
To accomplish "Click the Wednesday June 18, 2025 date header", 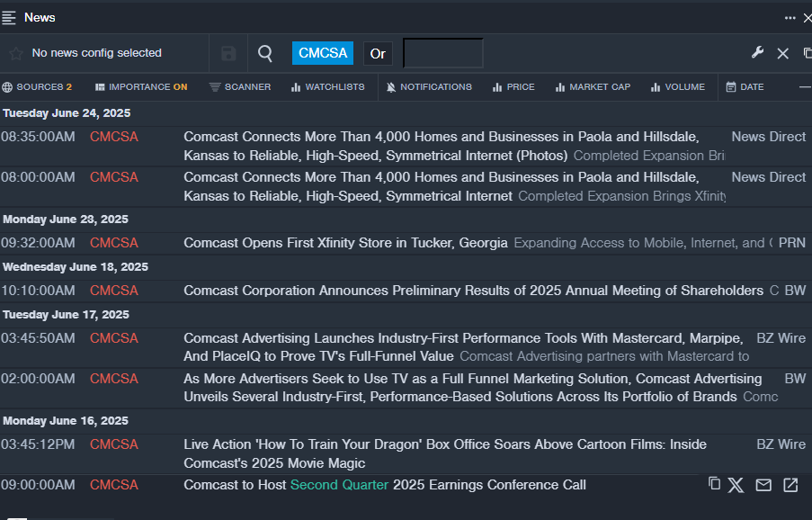I will tap(76, 267).
